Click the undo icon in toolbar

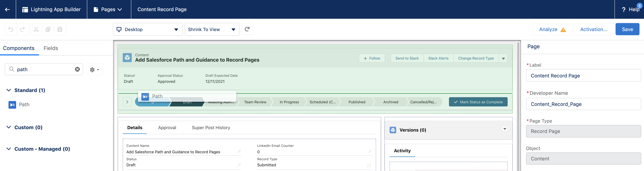click(x=11, y=29)
